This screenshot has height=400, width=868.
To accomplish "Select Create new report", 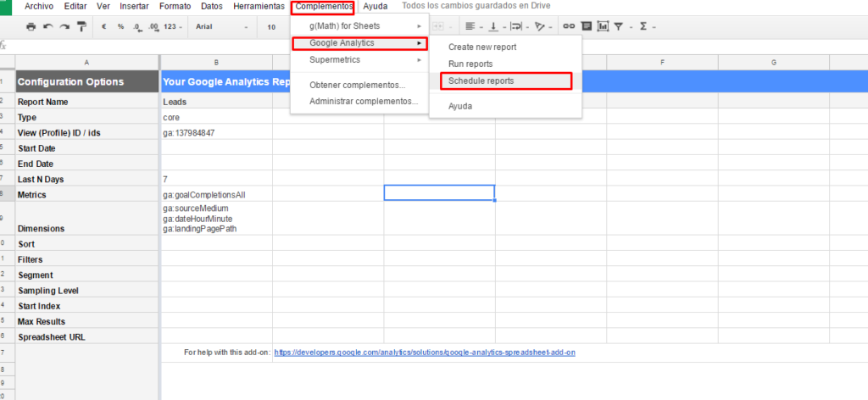I will tap(505, 47).
